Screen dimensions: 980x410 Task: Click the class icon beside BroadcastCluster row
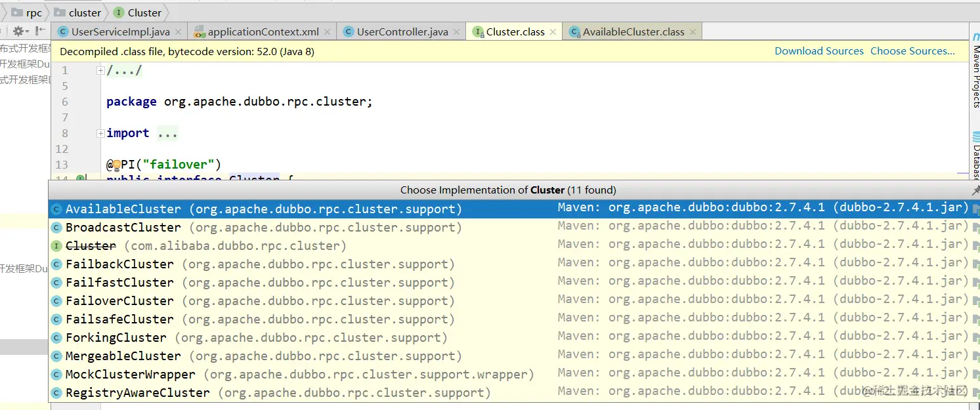point(57,228)
